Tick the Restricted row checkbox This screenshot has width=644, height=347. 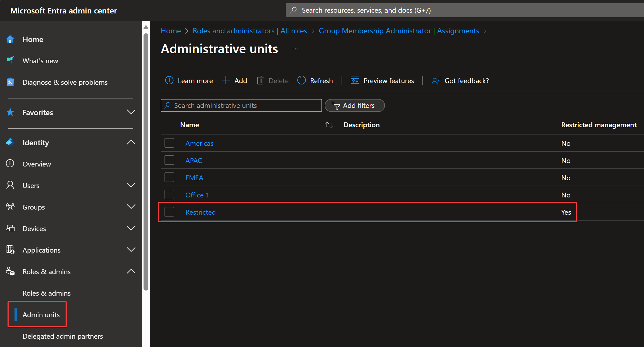(x=169, y=212)
